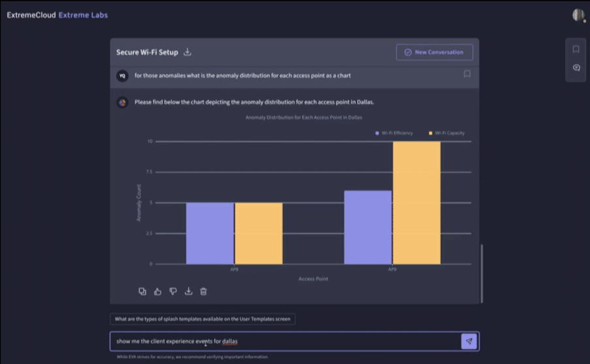The width and height of the screenshot is (590, 364).
Task: Start a New Conversation
Action: click(x=434, y=52)
